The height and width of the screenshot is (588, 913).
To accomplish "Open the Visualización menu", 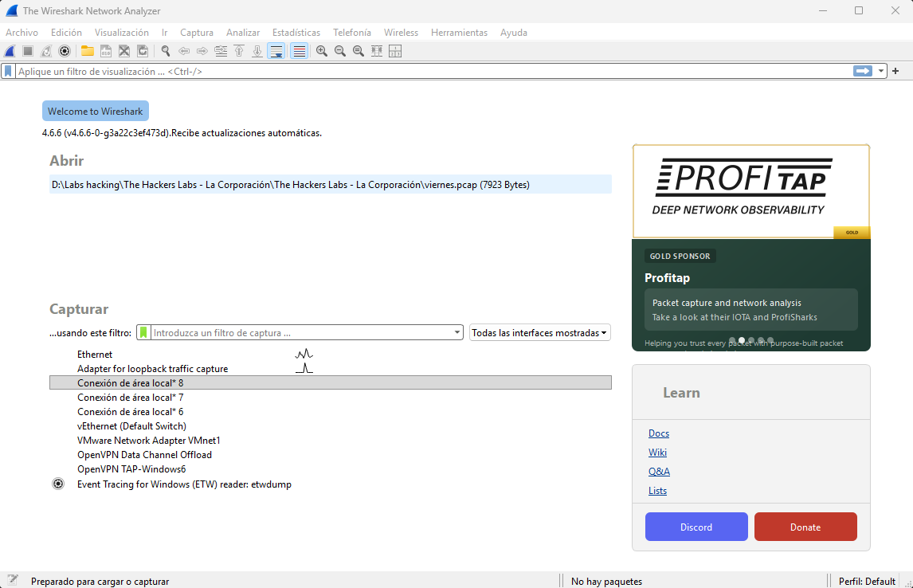I will click(122, 33).
